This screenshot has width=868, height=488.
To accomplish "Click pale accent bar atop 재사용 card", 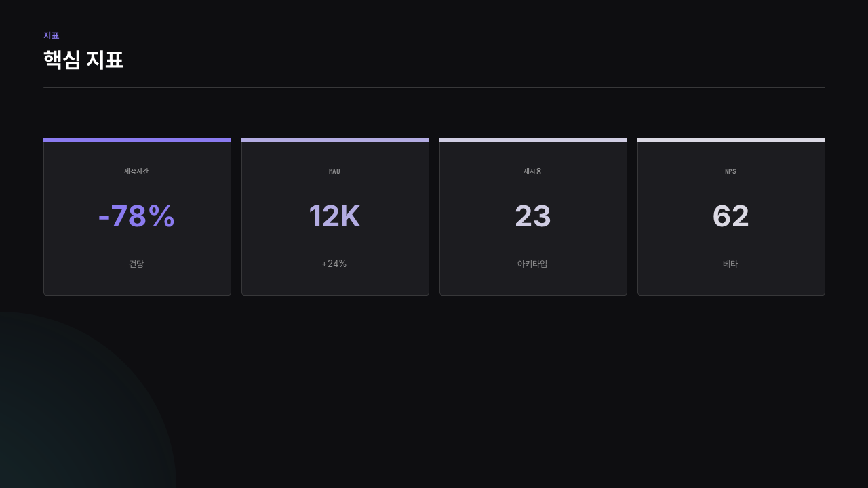I will click(533, 140).
